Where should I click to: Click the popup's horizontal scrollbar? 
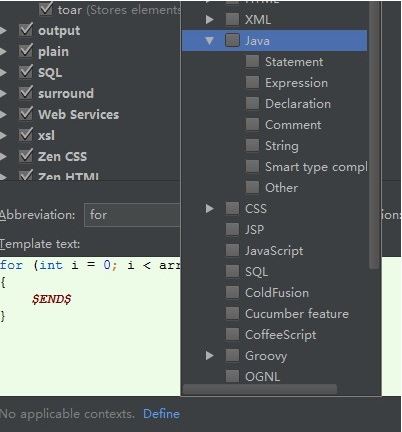coord(260,389)
